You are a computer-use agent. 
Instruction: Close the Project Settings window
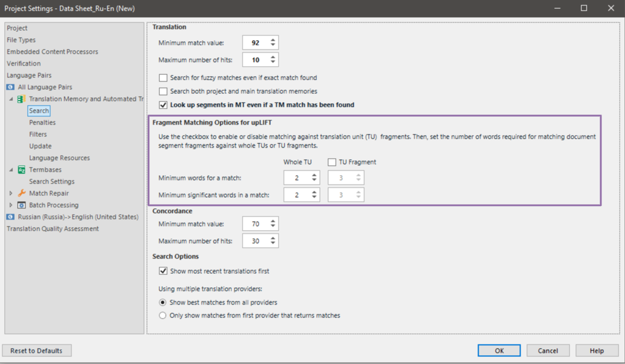pos(611,8)
